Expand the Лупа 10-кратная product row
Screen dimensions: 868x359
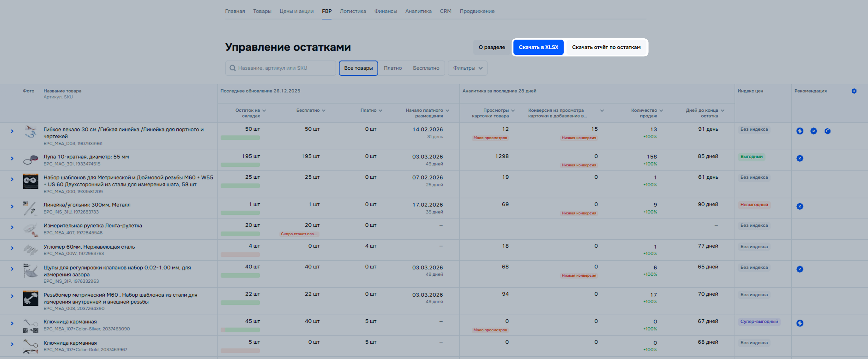click(12, 158)
